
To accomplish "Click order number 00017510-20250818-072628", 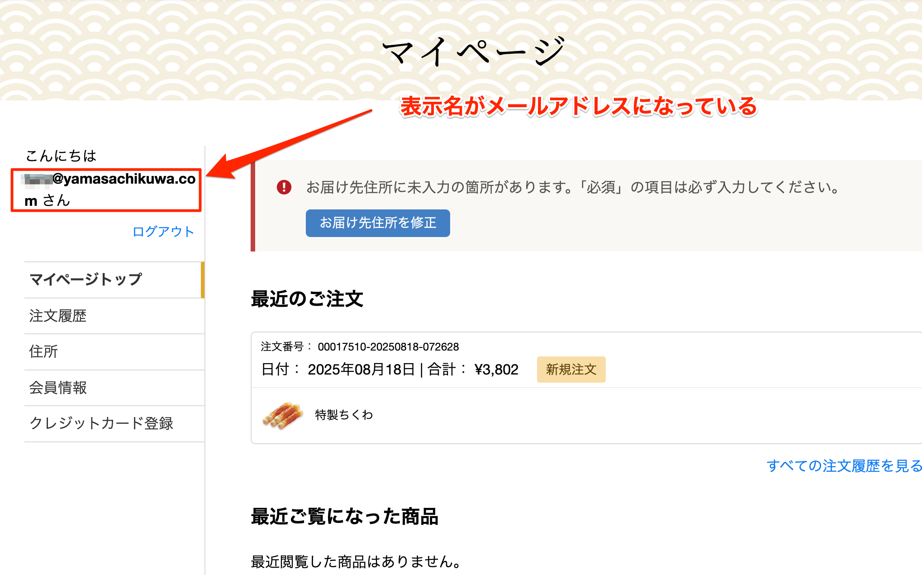I will coord(388,347).
